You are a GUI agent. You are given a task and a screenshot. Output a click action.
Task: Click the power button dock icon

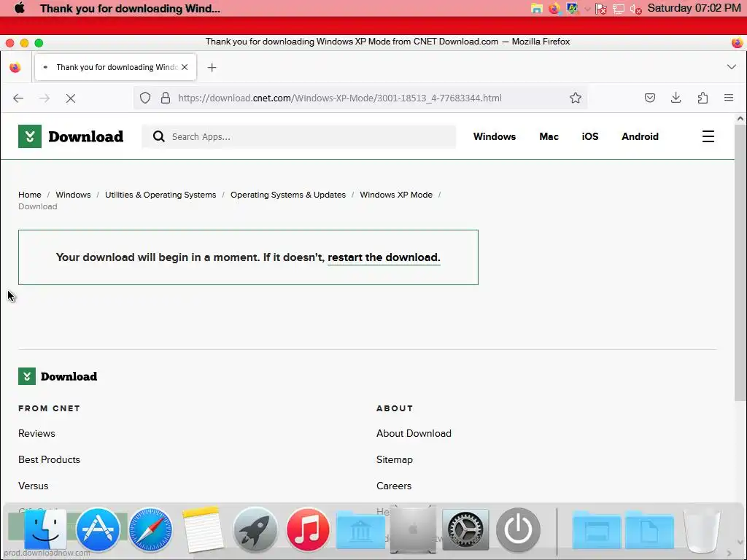click(519, 529)
